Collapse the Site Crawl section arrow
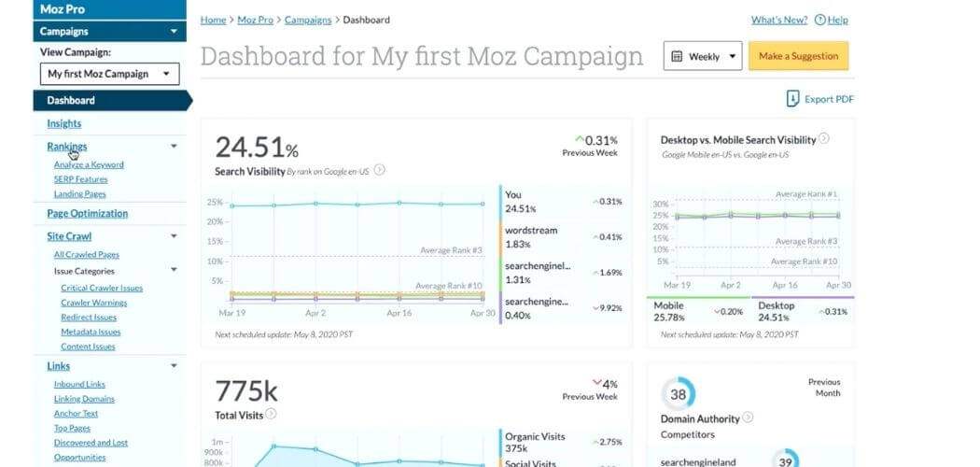This screenshot has width=980, height=467. point(174,235)
